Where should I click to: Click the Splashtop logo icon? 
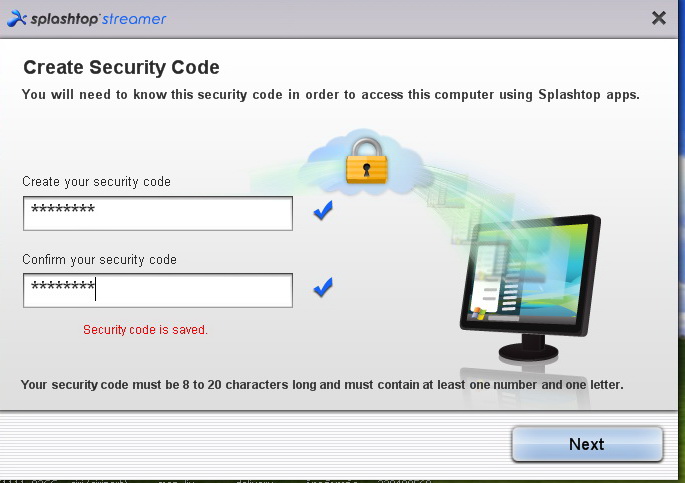(x=17, y=19)
